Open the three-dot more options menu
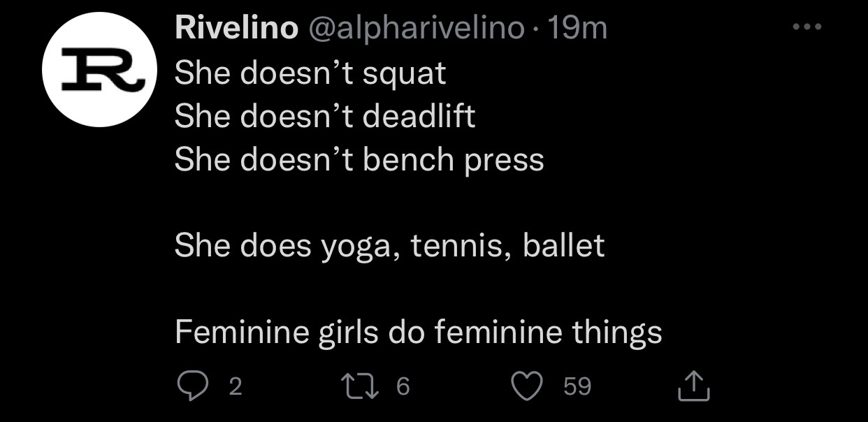Viewport: 868px width, 422px height. click(806, 28)
